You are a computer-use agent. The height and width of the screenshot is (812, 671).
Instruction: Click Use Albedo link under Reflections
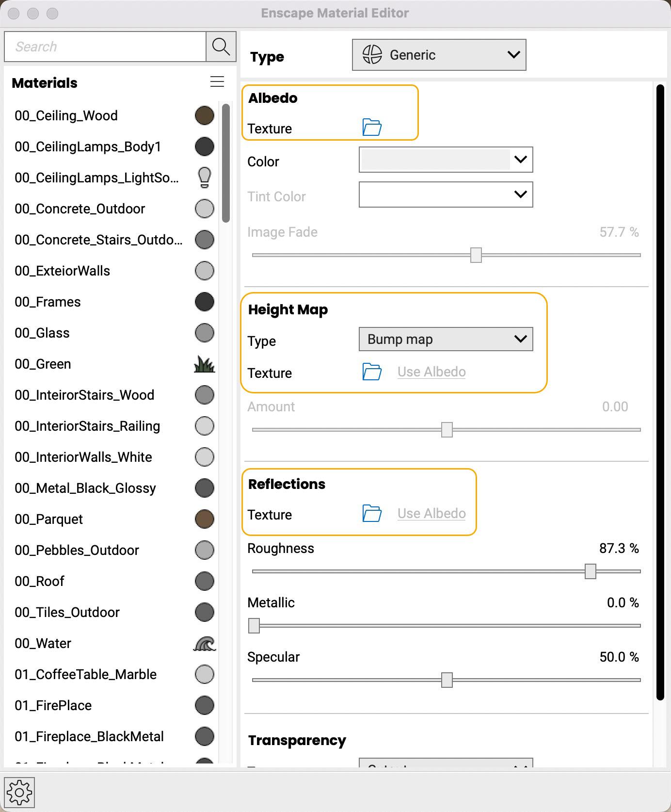click(431, 513)
